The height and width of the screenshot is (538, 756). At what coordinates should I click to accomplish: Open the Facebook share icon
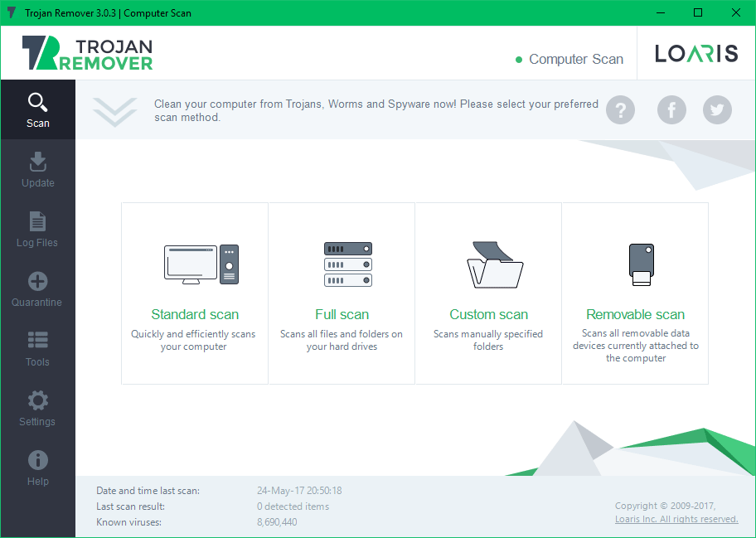tap(671, 109)
